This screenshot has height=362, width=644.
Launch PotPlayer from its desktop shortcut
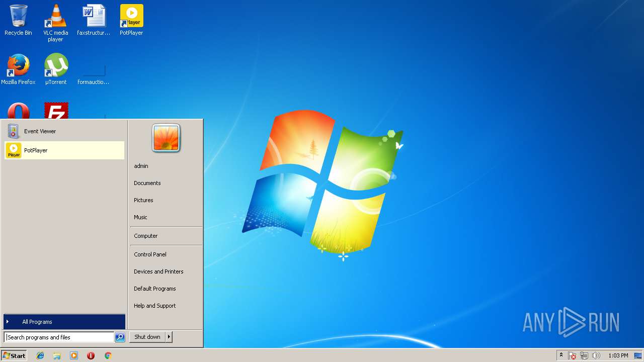pyautogui.click(x=131, y=20)
